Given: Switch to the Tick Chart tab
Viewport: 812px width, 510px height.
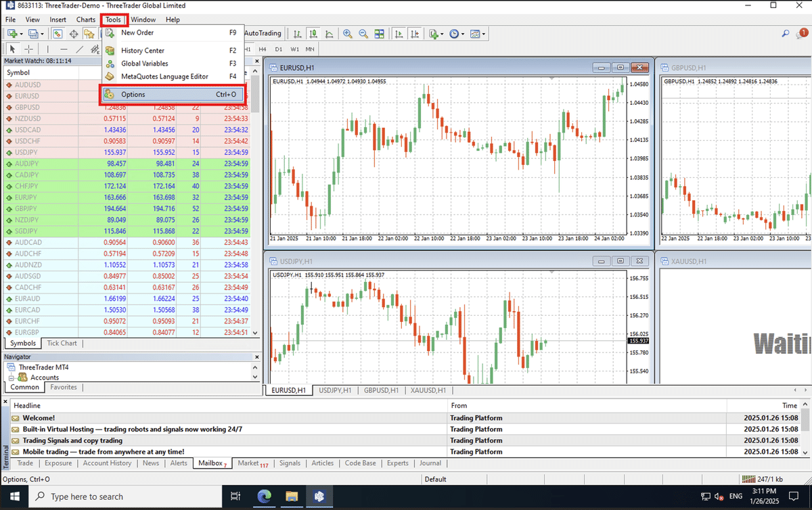Looking at the screenshot, I should coord(62,343).
